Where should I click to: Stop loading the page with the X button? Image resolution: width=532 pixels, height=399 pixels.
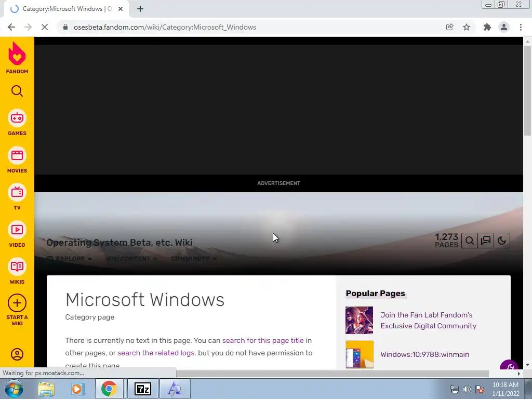[x=45, y=27]
